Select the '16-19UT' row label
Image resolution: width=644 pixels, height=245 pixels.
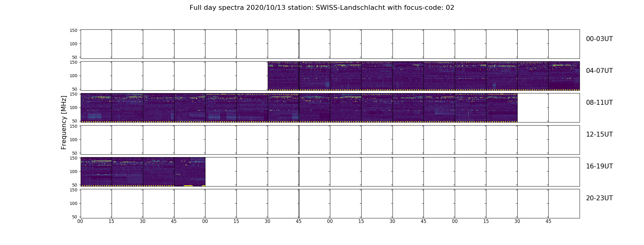(x=599, y=166)
